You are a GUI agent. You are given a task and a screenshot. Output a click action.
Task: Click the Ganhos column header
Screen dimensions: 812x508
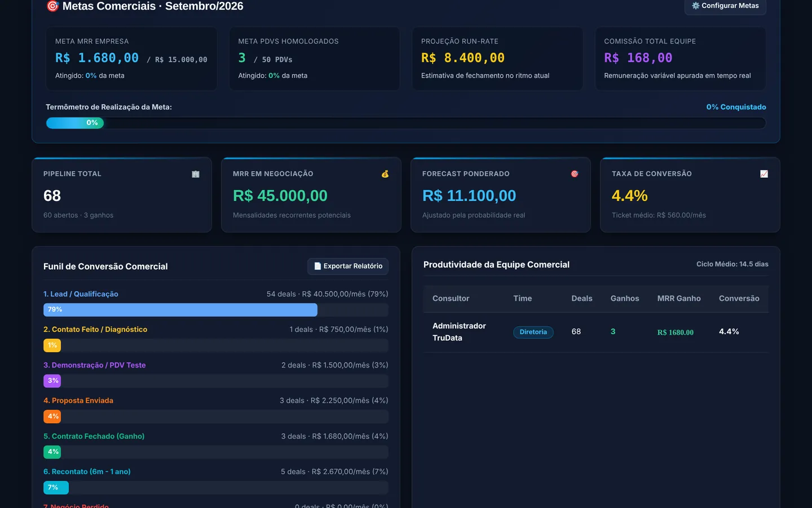[625, 299]
